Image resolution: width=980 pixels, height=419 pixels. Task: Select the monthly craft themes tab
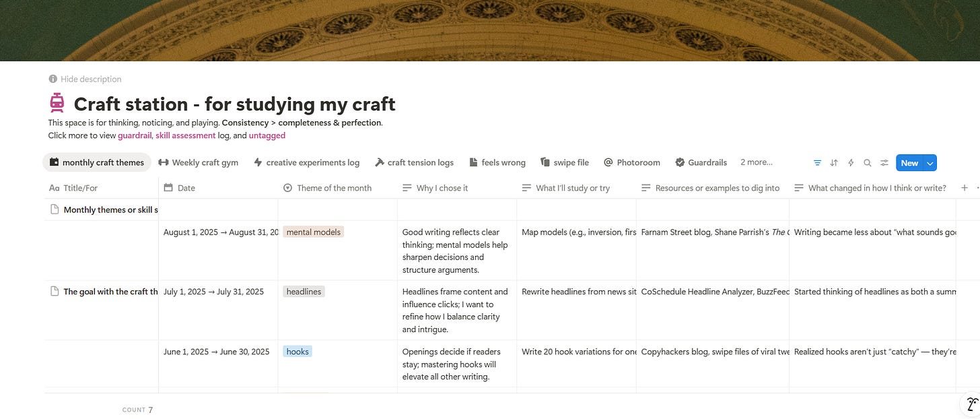(x=97, y=162)
